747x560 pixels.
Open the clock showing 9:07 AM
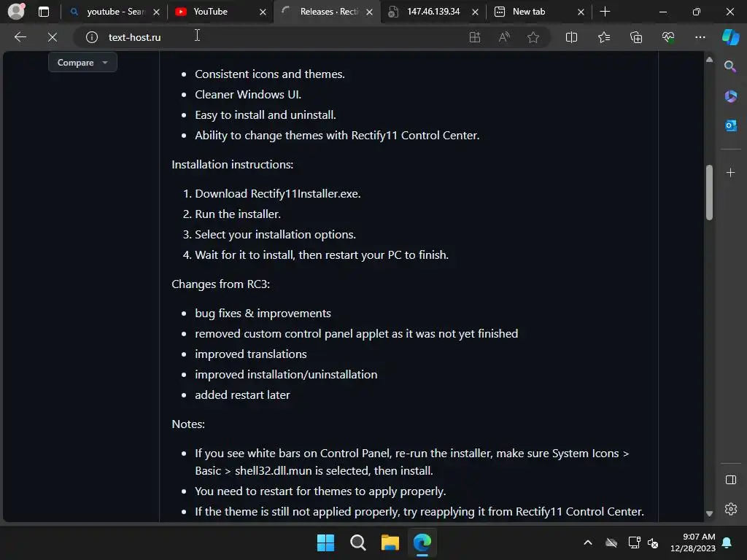click(x=693, y=542)
